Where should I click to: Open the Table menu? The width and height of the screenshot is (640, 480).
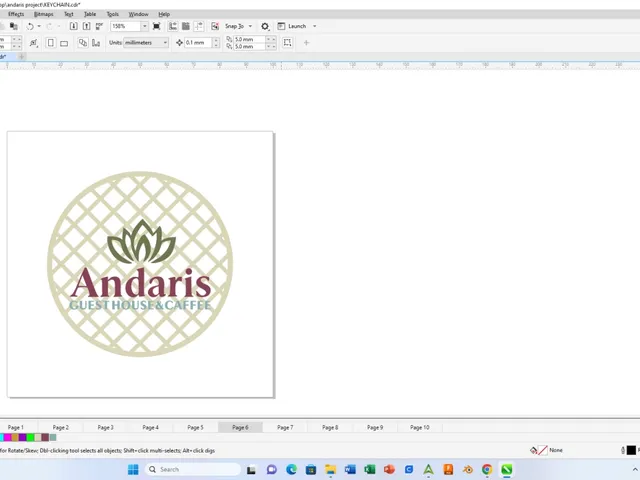[x=90, y=14]
